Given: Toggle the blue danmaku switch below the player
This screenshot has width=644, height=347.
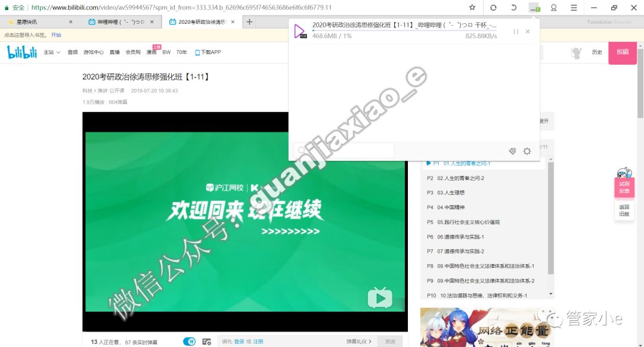Looking at the screenshot, I should pos(190,340).
